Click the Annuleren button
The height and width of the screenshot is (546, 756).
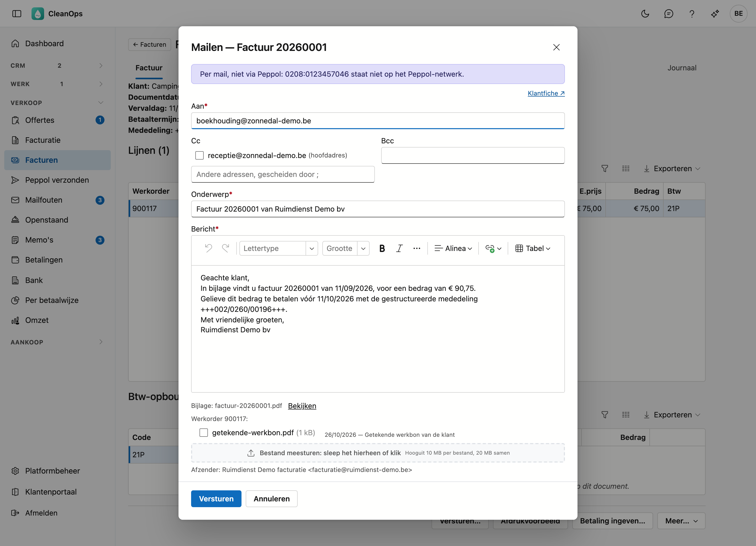coord(272,499)
